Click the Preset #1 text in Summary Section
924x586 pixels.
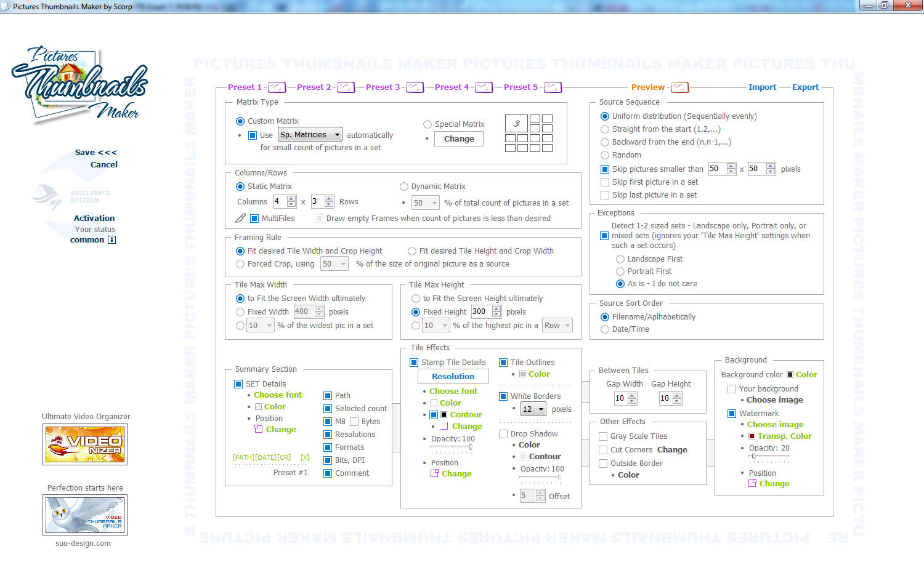pyautogui.click(x=290, y=473)
